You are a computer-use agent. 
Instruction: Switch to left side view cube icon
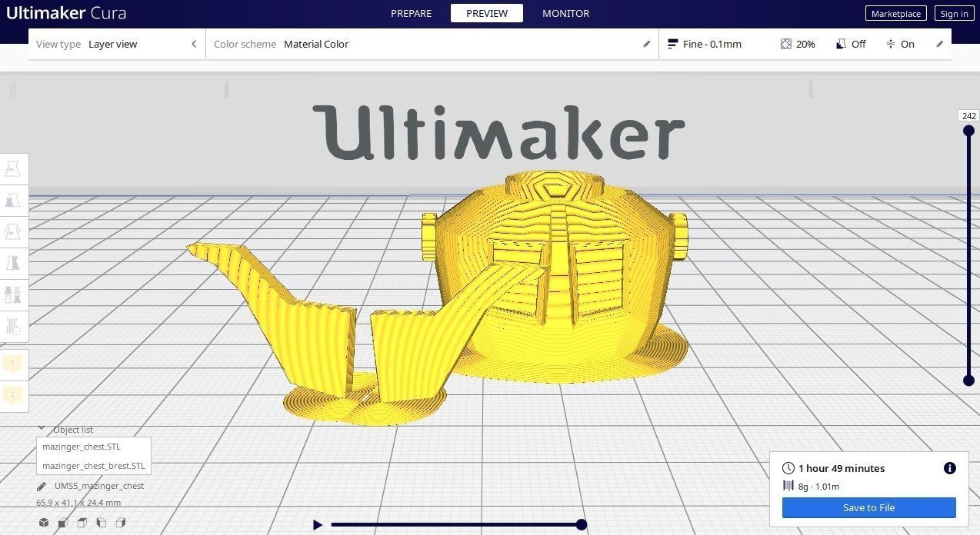pyautogui.click(x=102, y=523)
